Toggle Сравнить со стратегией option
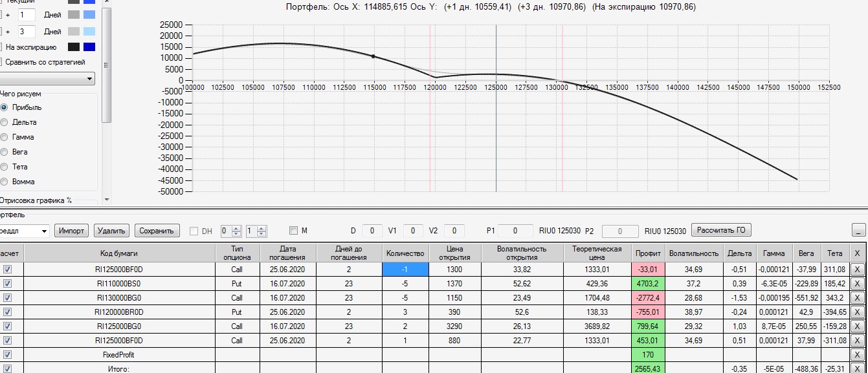Image resolution: width=868 pixels, height=373 pixels. [x=44, y=62]
